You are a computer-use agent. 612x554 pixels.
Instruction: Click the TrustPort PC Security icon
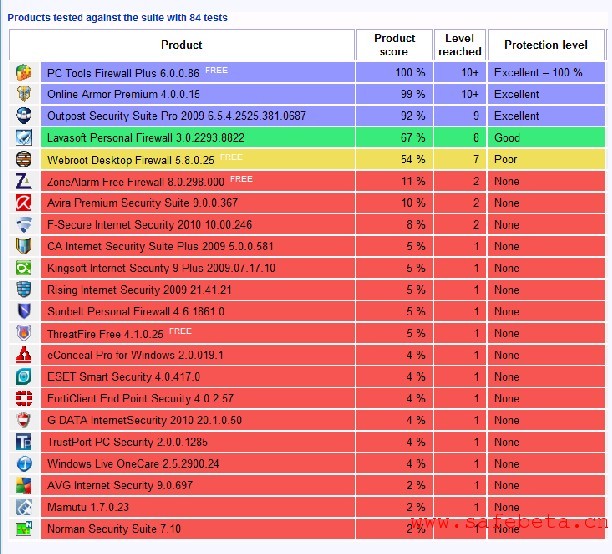(x=24, y=442)
